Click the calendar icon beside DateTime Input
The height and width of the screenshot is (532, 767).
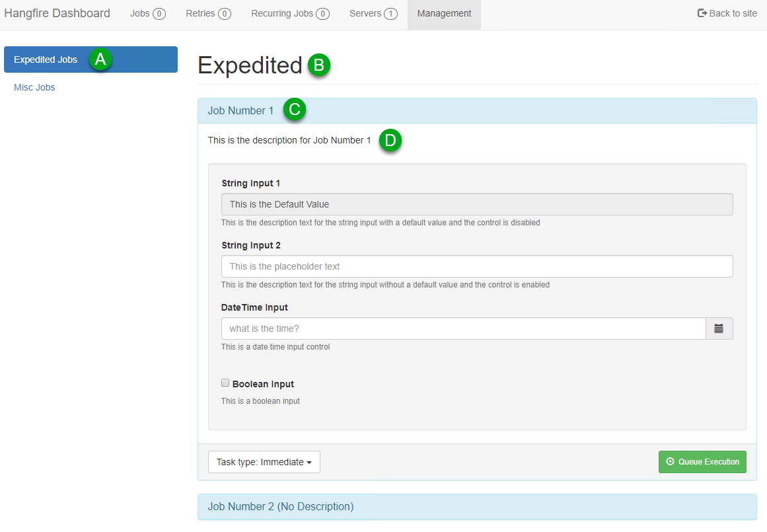coord(719,328)
